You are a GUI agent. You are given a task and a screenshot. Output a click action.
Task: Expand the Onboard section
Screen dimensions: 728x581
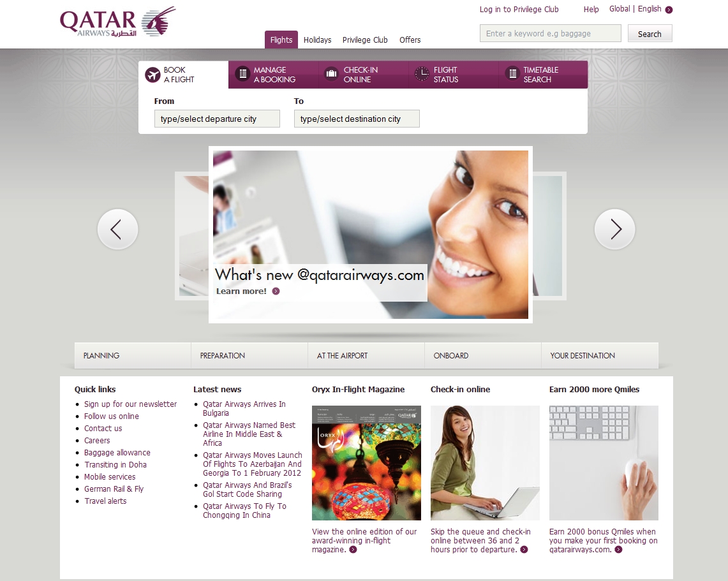pos(483,355)
